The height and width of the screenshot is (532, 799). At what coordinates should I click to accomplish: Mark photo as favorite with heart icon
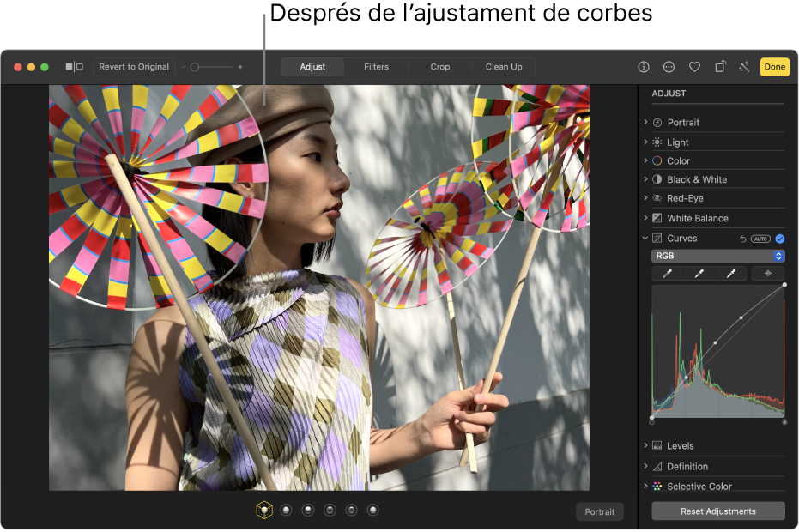[694, 67]
